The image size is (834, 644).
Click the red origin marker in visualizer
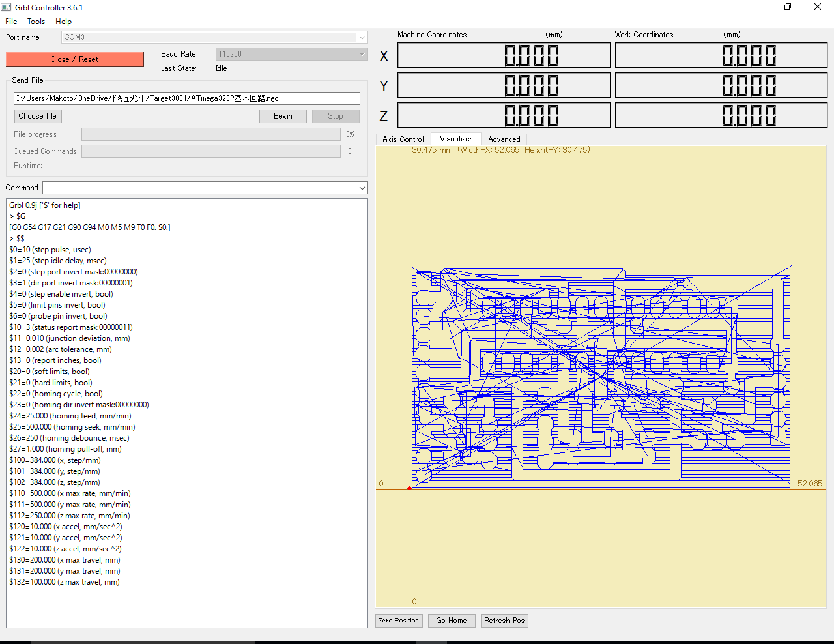tap(410, 488)
